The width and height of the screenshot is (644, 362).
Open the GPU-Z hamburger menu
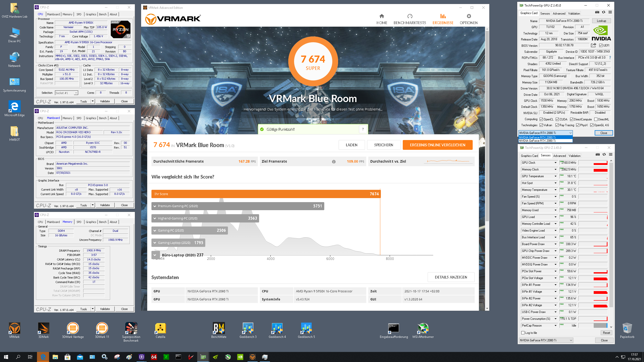(x=610, y=12)
